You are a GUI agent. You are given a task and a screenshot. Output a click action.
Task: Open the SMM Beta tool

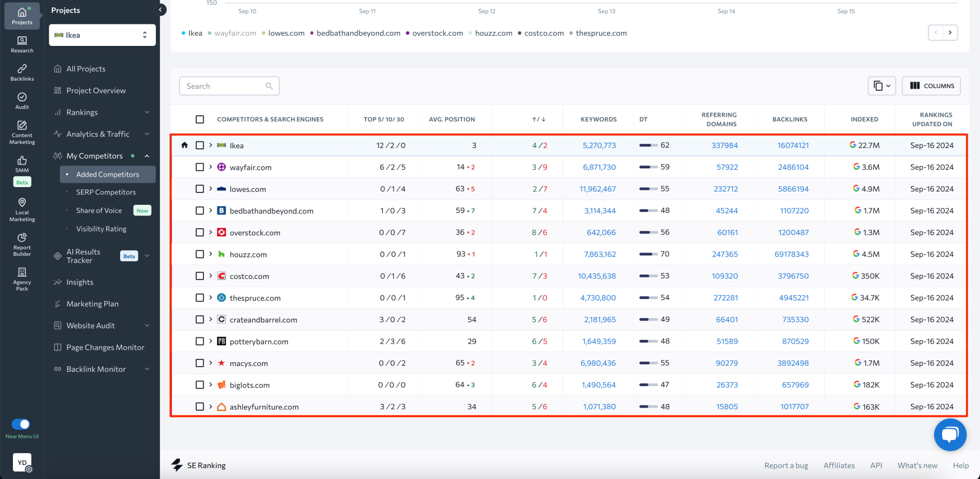tap(22, 165)
